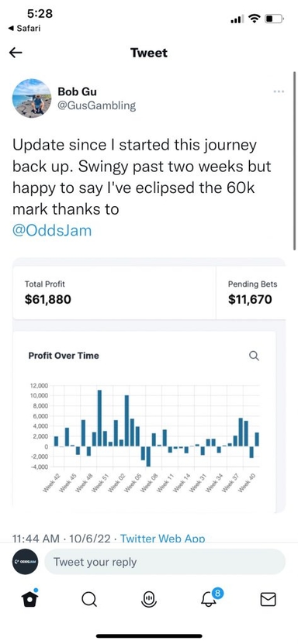Screen dimensions: 298x644
Task: Tap the tallest bar near Week 51
Action: tap(99, 418)
